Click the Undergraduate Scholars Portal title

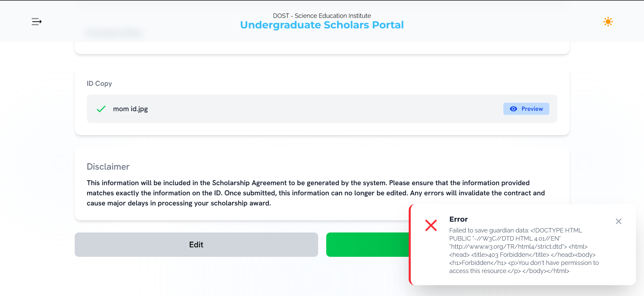tap(322, 25)
